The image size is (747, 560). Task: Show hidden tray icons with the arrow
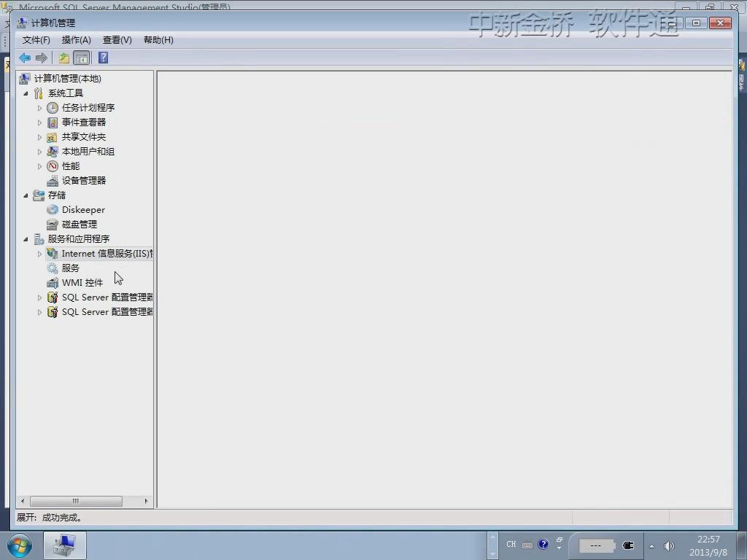[651, 546]
